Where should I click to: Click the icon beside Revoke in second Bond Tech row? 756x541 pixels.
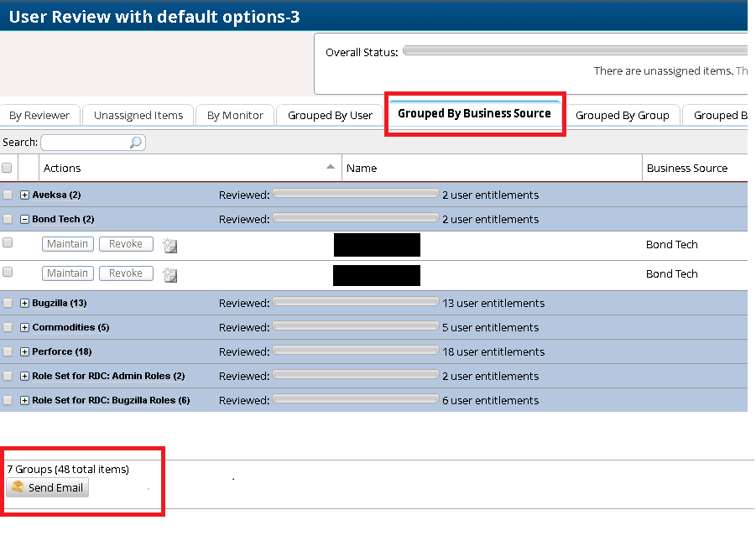coord(169,275)
